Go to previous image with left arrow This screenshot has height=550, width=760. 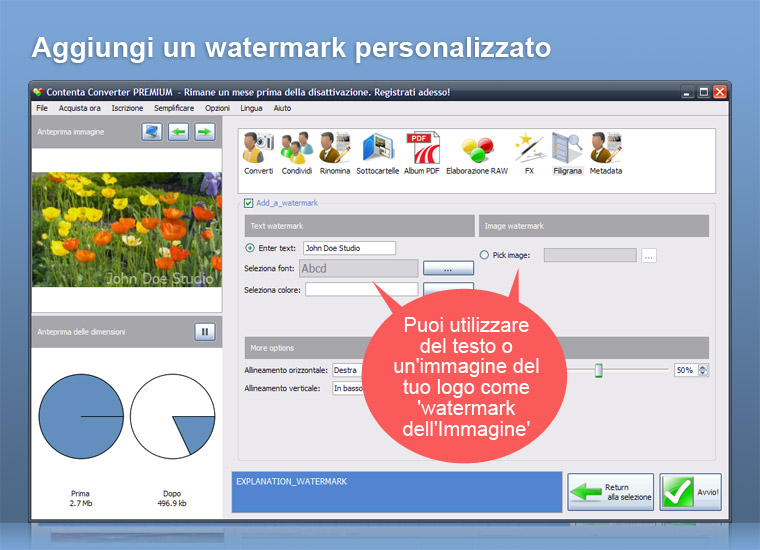pyautogui.click(x=178, y=132)
